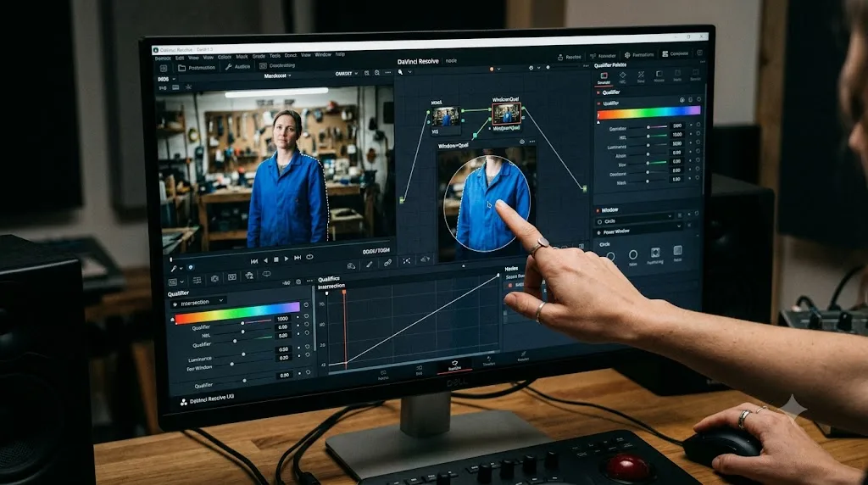Switch to the Timeten page tab at bottom

(489, 361)
